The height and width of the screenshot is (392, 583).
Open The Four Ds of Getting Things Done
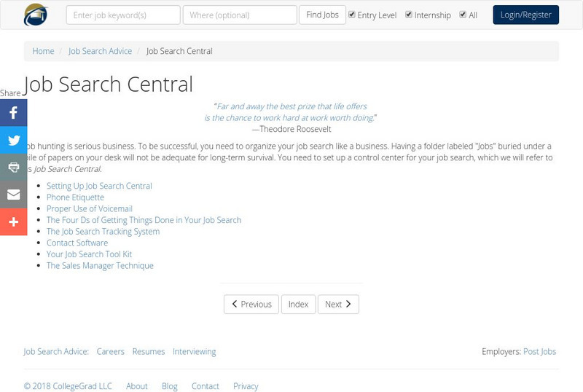[144, 220]
